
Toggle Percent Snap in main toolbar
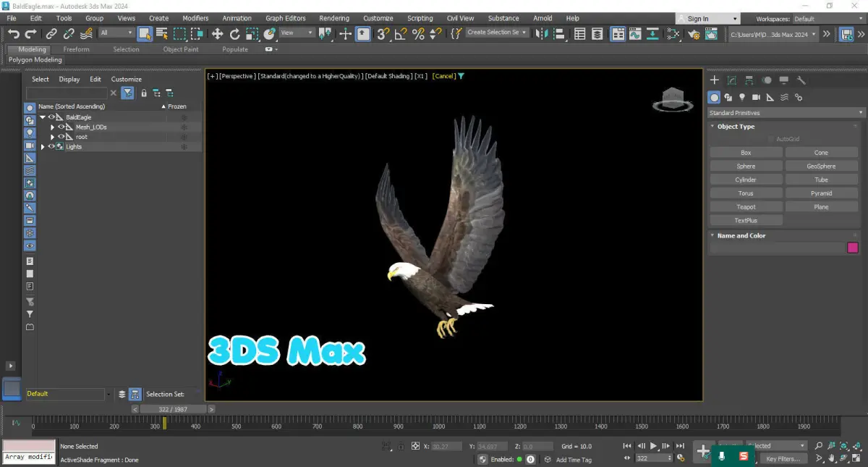418,33
